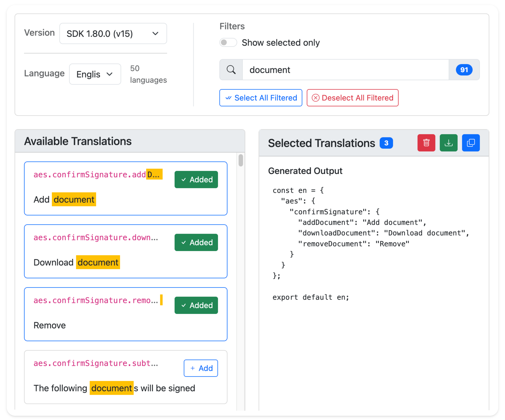Add the confirmSignature subtitle translation
The width and height of the screenshot is (505, 420).
pyautogui.click(x=201, y=368)
